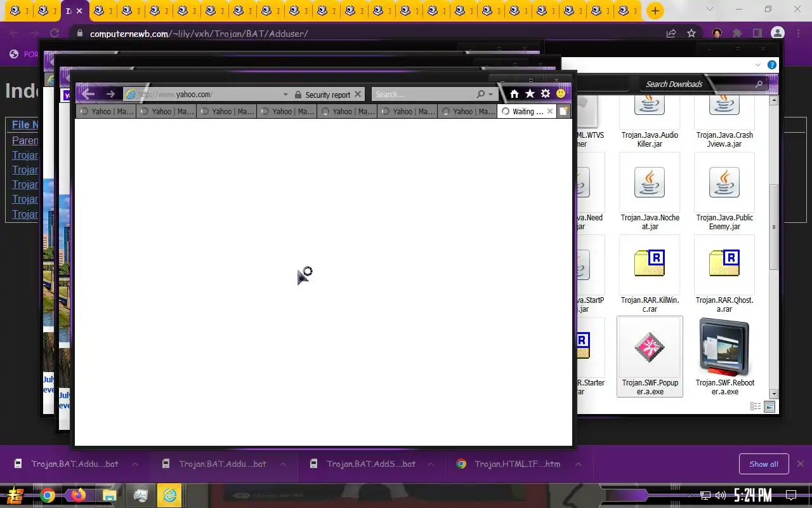Open Chrome from the taskbar

coord(48,495)
